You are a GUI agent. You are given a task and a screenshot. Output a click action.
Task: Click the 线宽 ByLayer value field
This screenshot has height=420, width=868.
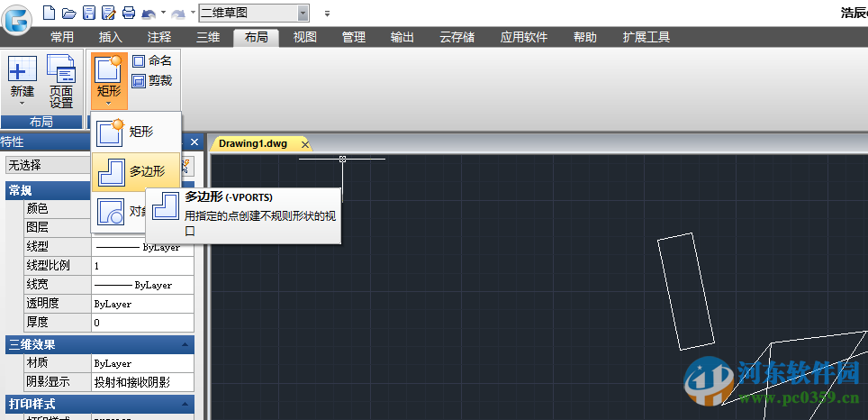143,286
